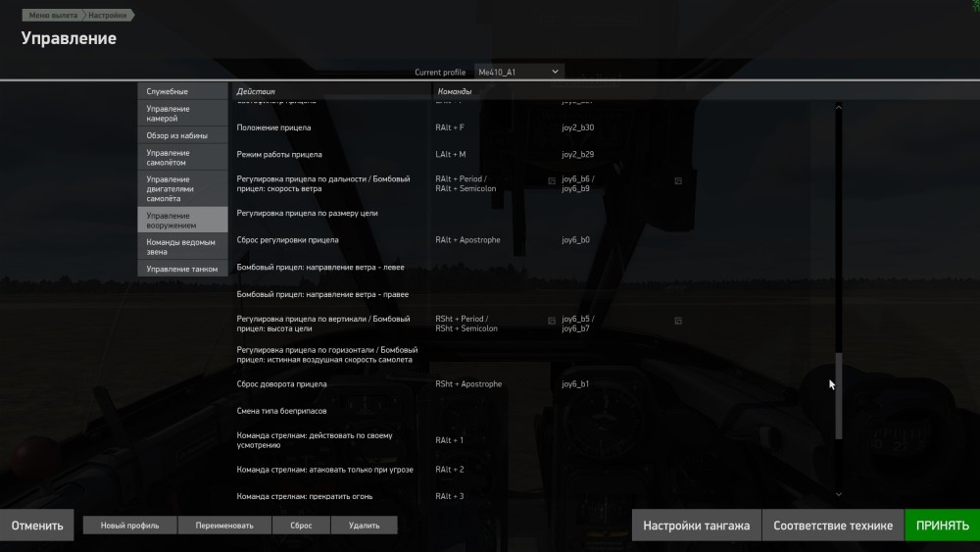Click scrollbar up arrow in controls list
980x552 pixels.
[839, 108]
